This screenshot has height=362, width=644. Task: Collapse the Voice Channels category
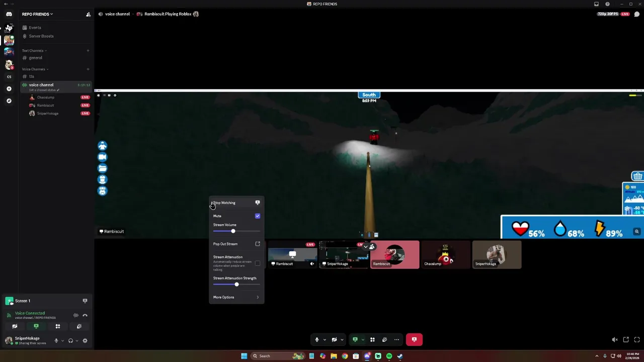pyautogui.click(x=35, y=69)
